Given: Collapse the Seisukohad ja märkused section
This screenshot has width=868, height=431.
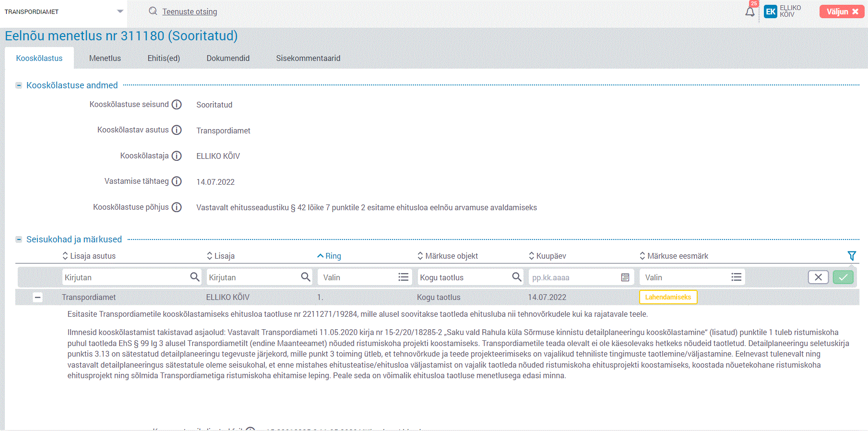Looking at the screenshot, I should pyautogui.click(x=19, y=239).
